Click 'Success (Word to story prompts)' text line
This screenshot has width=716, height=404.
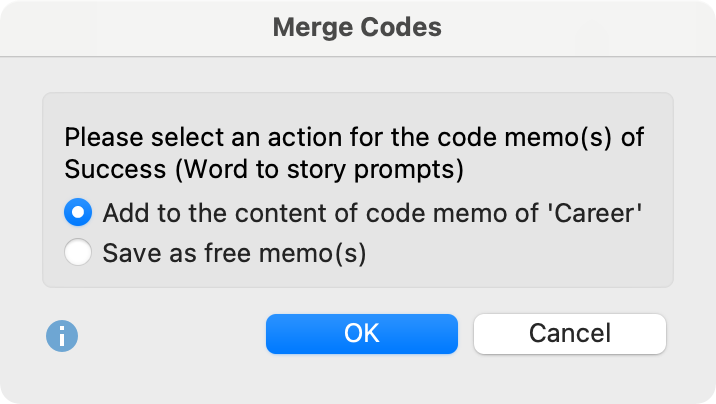264,169
